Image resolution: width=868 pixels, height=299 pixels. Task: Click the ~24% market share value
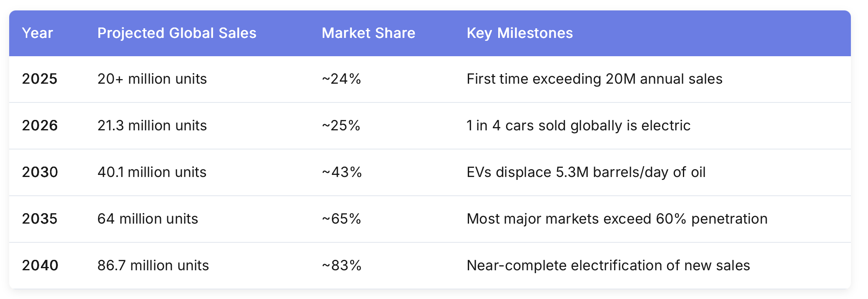pyautogui.click(x=341, y=79)
